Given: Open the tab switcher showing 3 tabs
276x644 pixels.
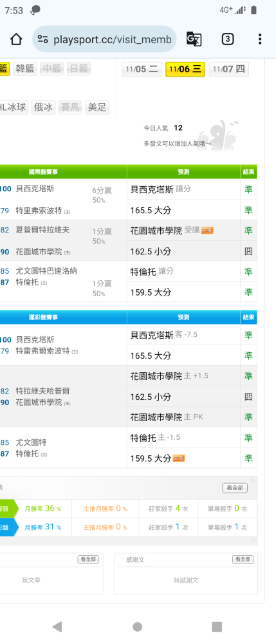Looking at the screenshot, I should [228, 39].
